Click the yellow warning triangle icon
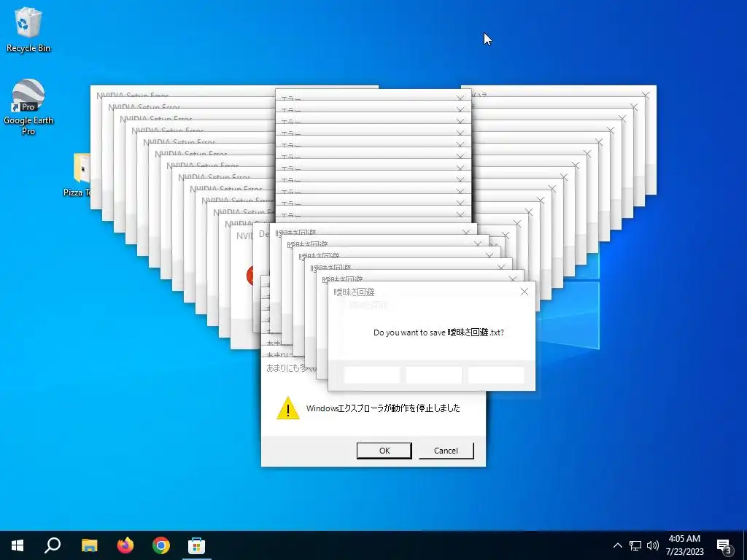747x560 pixels. pos(287,408)
